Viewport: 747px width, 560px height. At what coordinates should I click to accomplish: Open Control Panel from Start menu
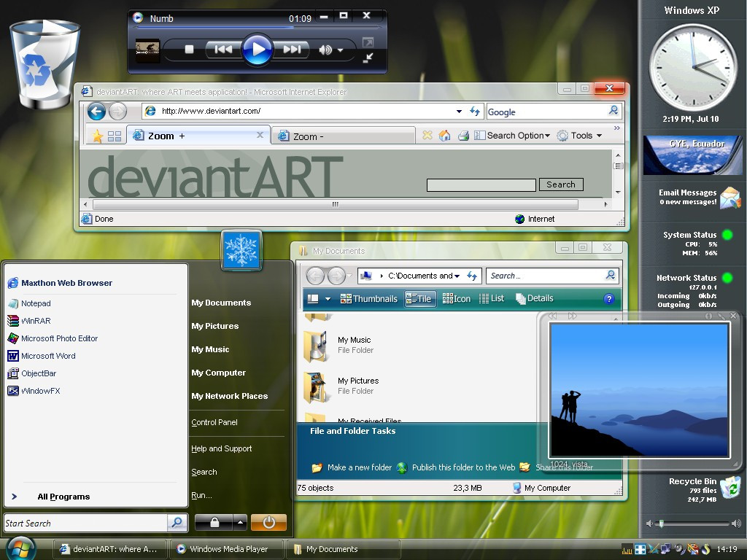214,422
